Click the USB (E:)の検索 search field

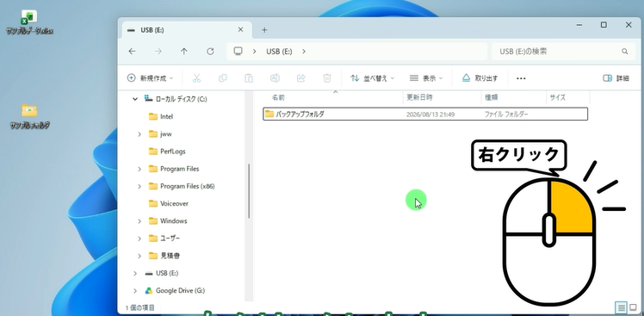563,52
